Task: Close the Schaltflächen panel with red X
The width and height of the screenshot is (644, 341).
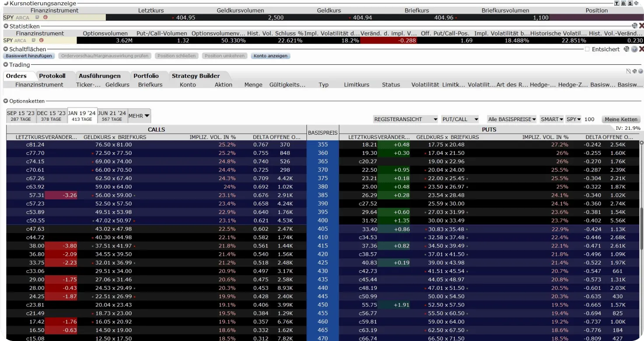Action: tap(641, 49)
